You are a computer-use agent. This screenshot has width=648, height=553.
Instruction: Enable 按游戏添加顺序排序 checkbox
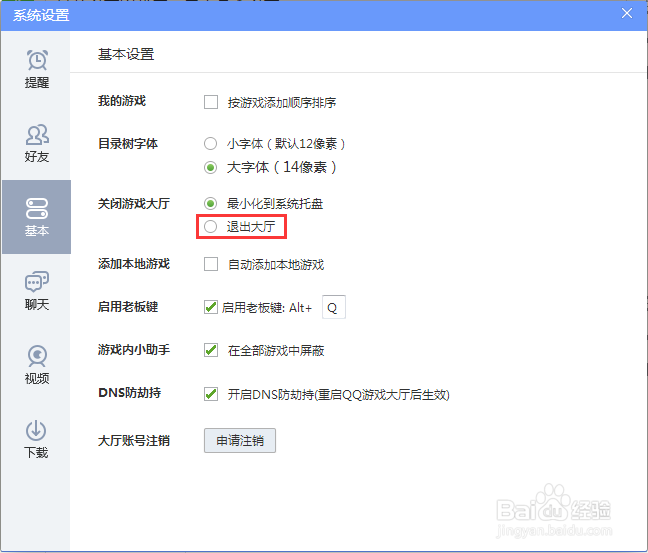click(211, 102)
